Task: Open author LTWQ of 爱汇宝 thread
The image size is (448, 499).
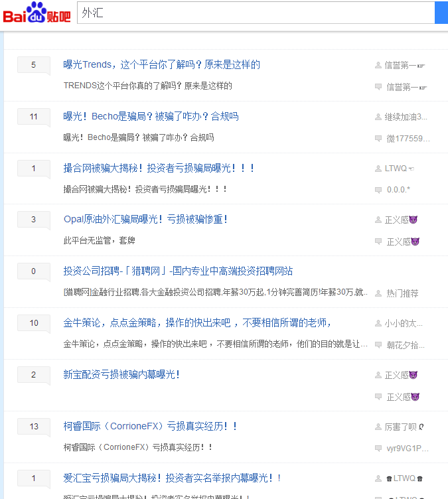Action: 404,478
